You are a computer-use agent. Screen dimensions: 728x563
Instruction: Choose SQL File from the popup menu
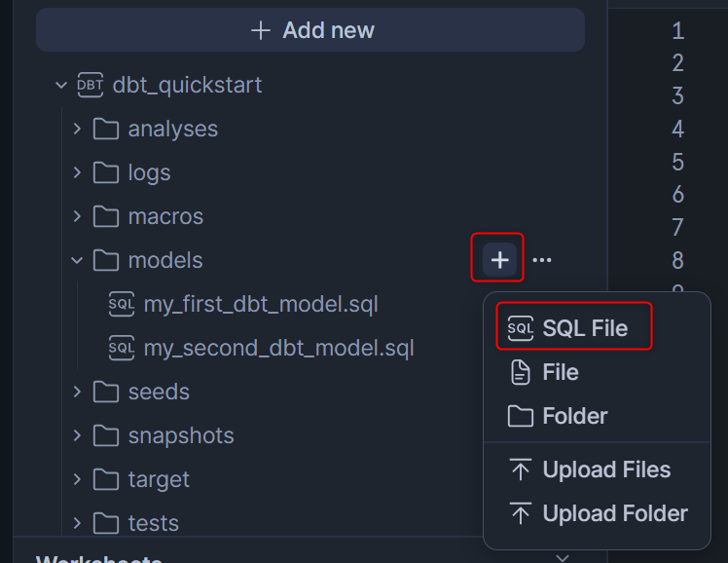[x=574, y=328]
